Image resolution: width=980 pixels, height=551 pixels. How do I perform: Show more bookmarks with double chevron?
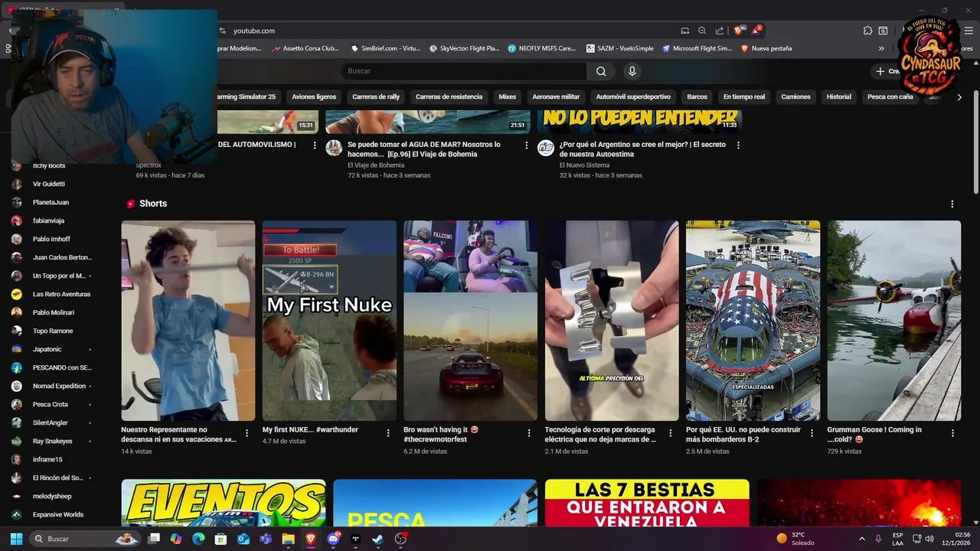881,48
